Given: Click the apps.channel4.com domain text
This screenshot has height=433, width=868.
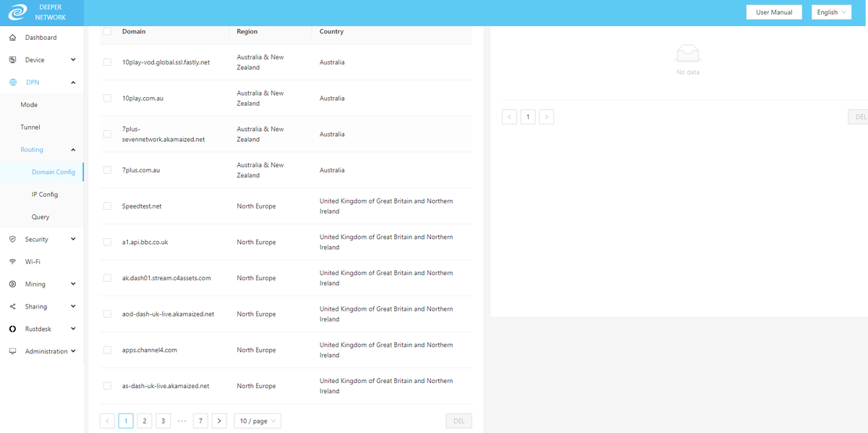Looking at the screenshot, I should pos(150,350).
